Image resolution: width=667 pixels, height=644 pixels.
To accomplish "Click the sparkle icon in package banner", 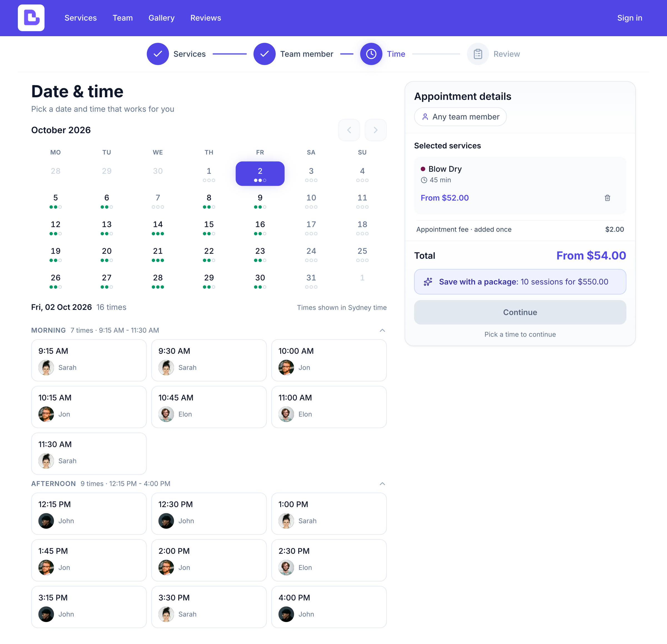I will [428, 282].
